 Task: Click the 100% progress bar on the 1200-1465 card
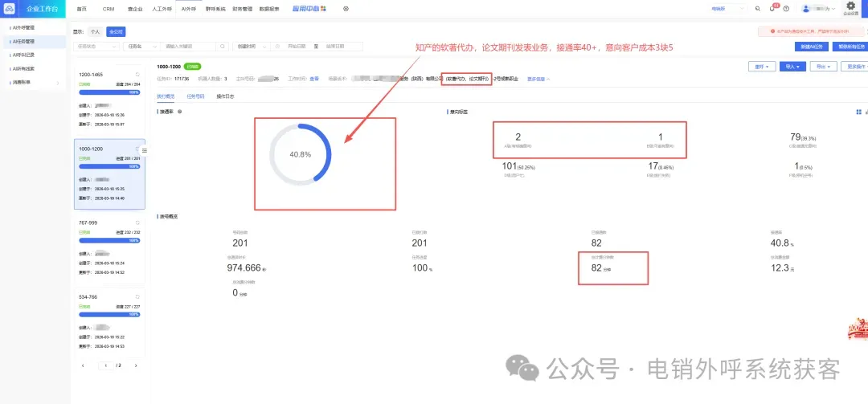(109, 92)
